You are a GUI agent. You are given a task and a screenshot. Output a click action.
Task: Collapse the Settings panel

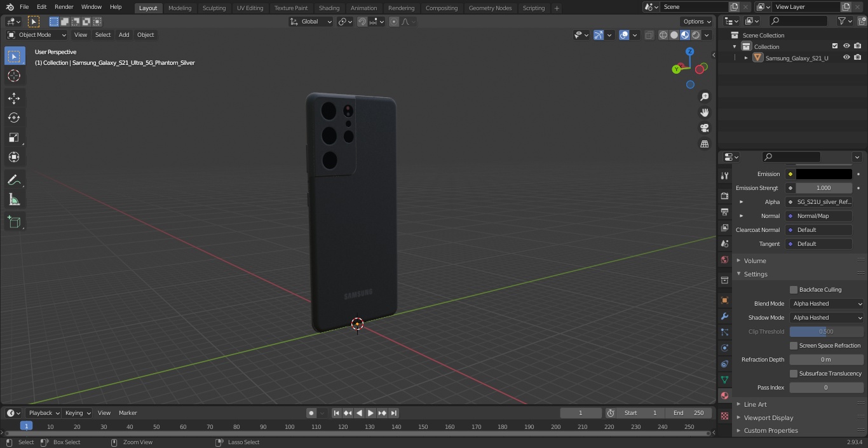pyautogui.click(x=755, y=274)
